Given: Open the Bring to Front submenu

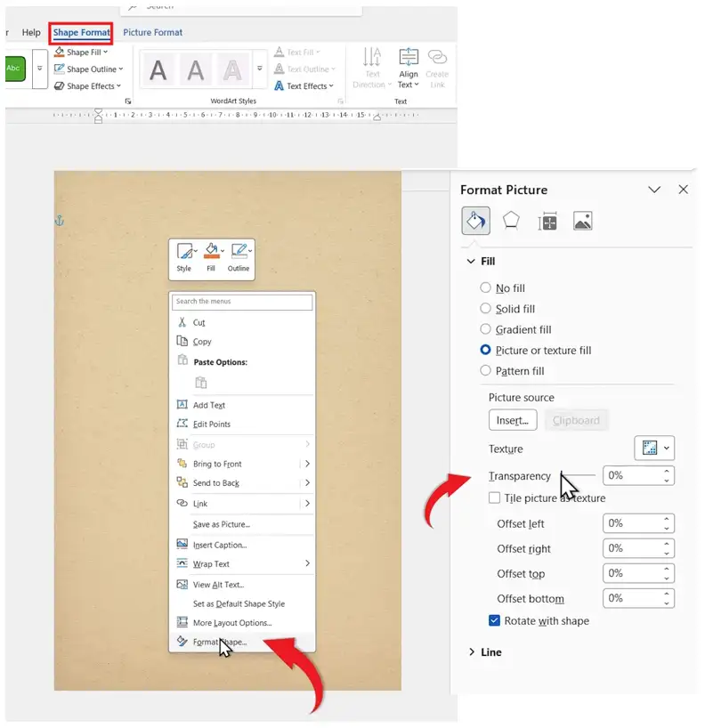Looking at the screenshot, I should coord(242,464).
